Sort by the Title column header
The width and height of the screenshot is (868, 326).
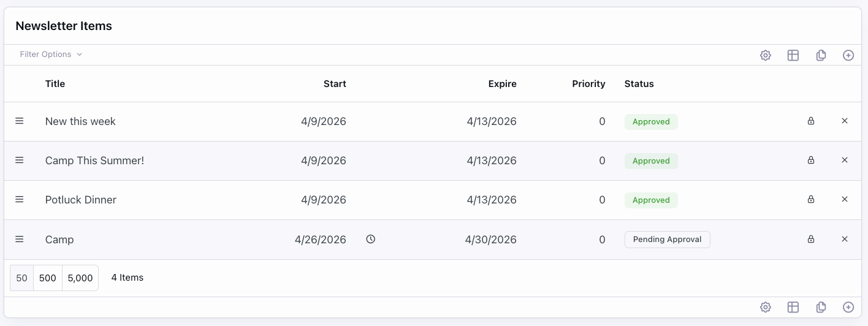55,84
